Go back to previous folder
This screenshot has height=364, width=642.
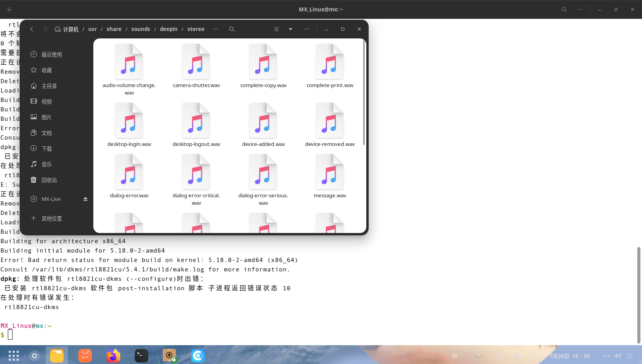[32, 29]
